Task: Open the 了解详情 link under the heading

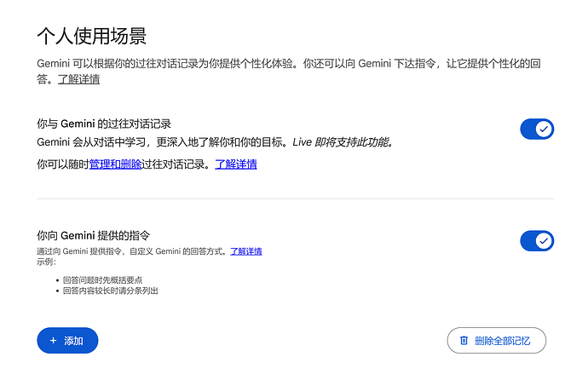Action: 78,79
